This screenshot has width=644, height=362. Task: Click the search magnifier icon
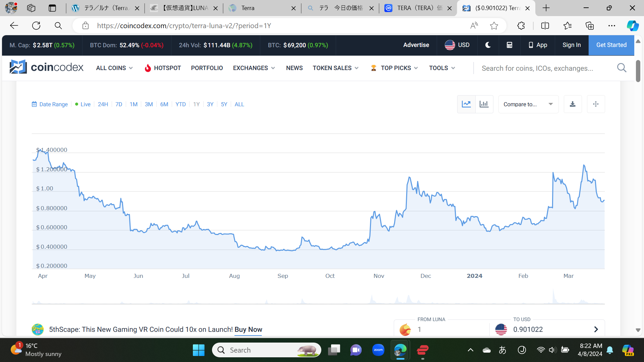point(622,68)
